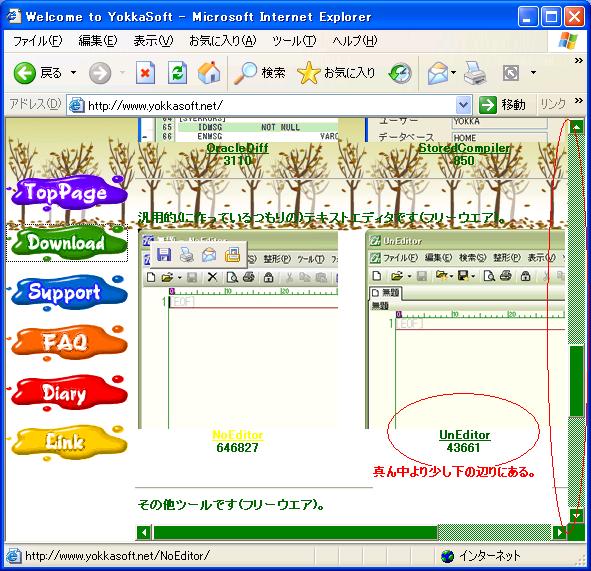
Task: Open the UnEditor link
Action: [x=464, y=435]
